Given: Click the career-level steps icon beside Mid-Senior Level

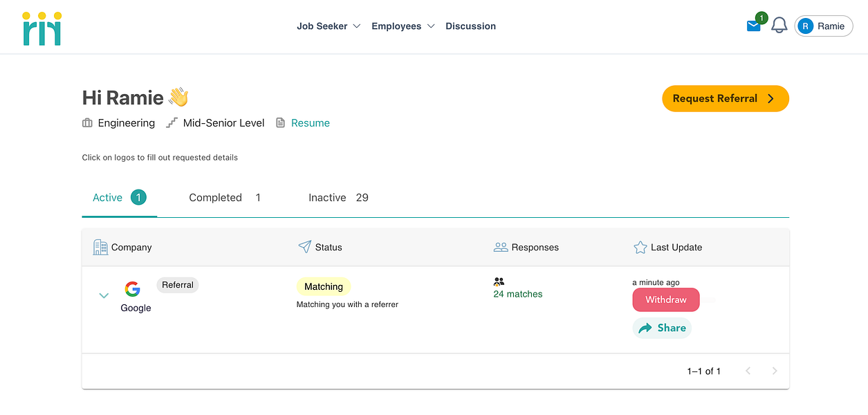Looking at the screenshot, I should coord(171,122).
